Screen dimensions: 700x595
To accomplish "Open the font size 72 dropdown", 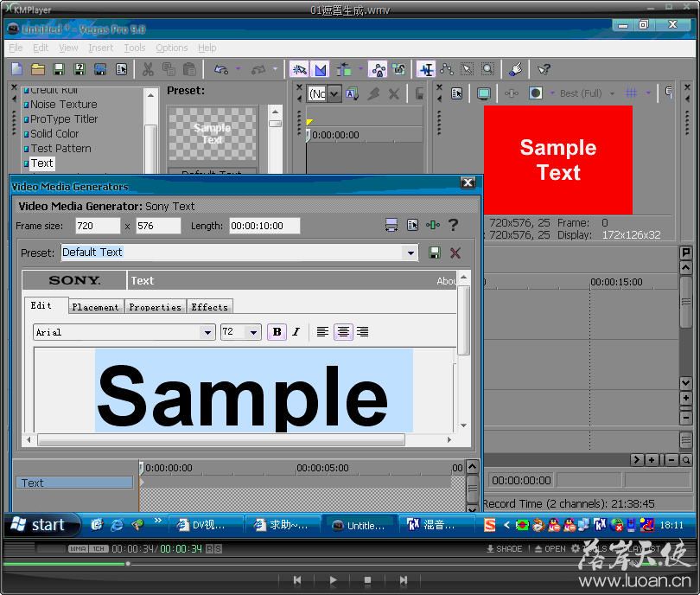I will [253, 332].
